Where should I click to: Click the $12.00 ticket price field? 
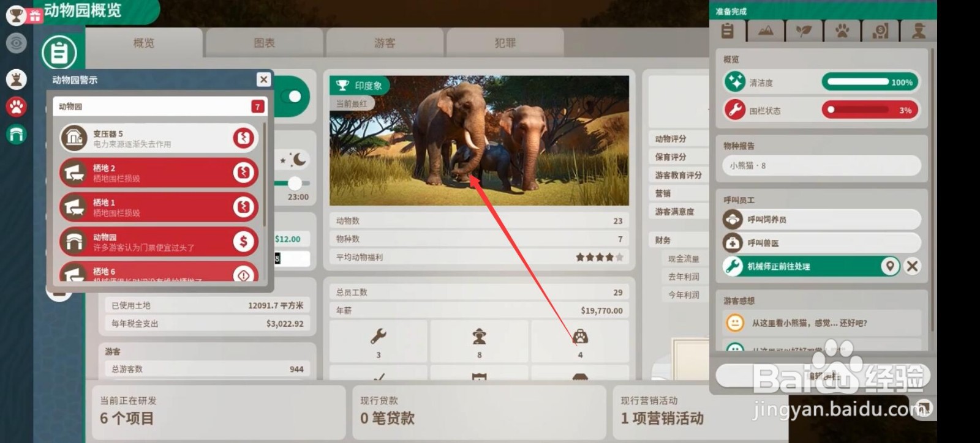292,239
